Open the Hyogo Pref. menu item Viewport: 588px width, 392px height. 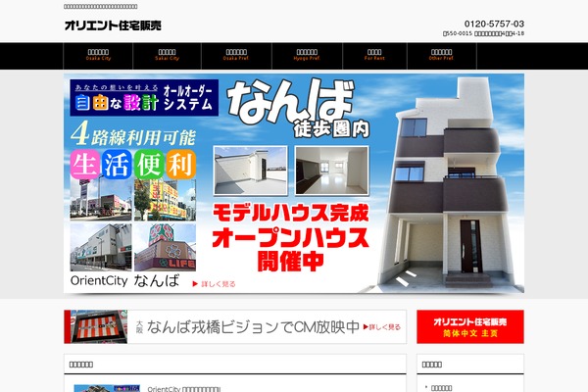coord(307,56)
